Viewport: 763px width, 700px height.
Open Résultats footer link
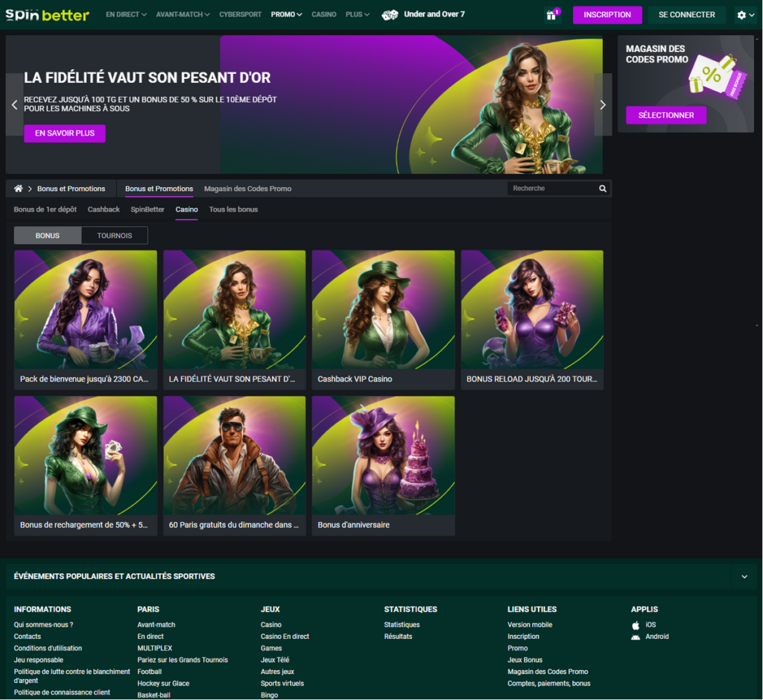(398, 636)
